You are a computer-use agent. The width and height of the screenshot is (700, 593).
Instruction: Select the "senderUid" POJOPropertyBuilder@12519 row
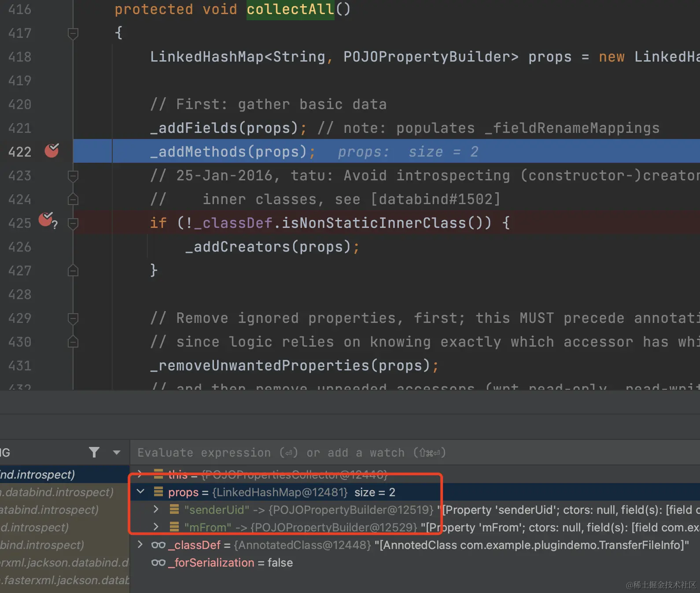415,509
